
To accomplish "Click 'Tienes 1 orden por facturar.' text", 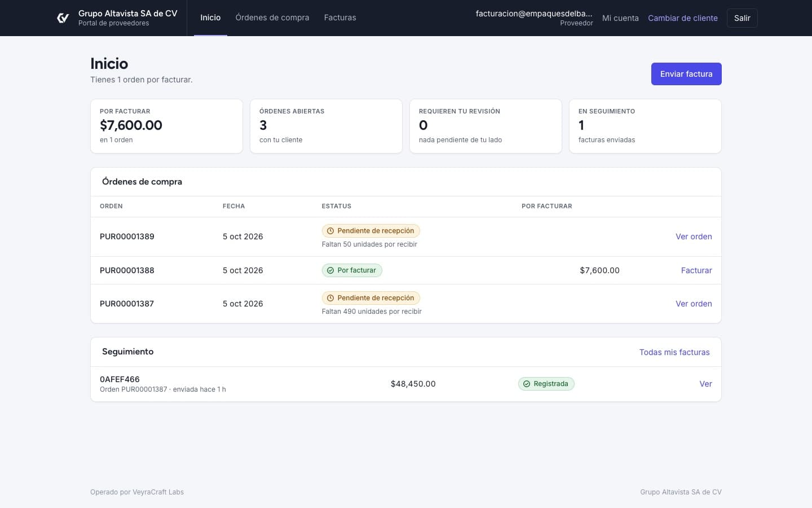I will 142,80.
